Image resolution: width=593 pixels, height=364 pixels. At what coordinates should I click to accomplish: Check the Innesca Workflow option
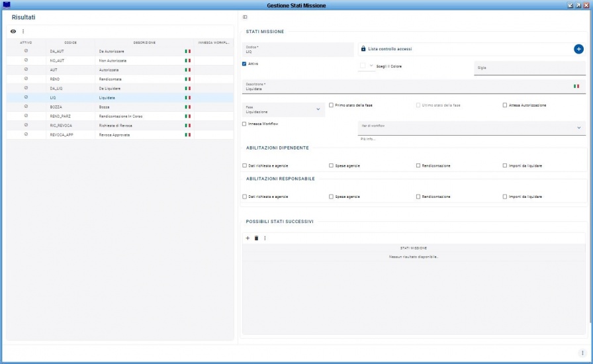[x=245, y=124]
